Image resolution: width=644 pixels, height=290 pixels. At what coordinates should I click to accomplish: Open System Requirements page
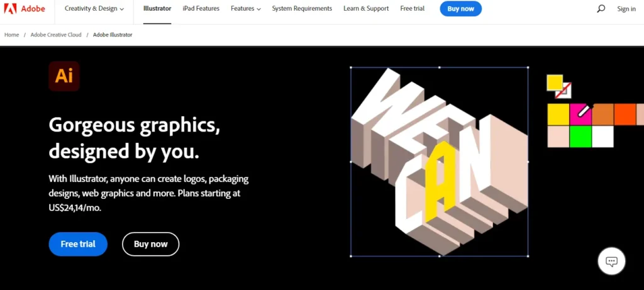pos(302,9)
